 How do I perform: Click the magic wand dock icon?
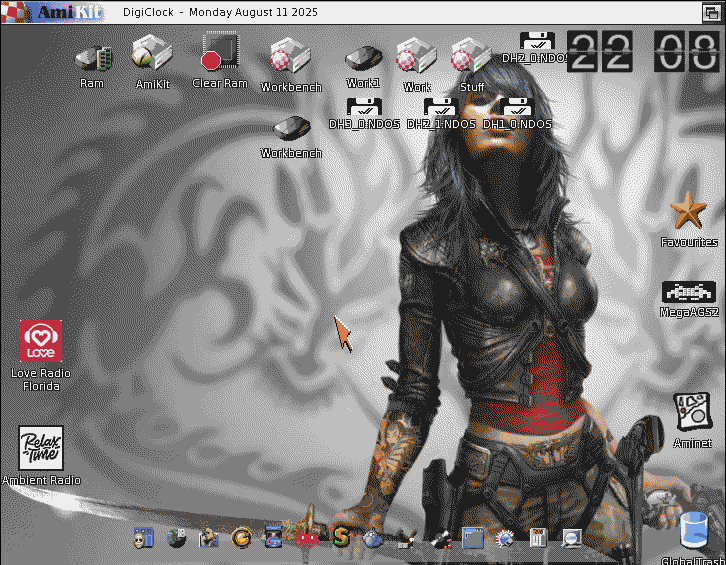[x=440, y=539]
